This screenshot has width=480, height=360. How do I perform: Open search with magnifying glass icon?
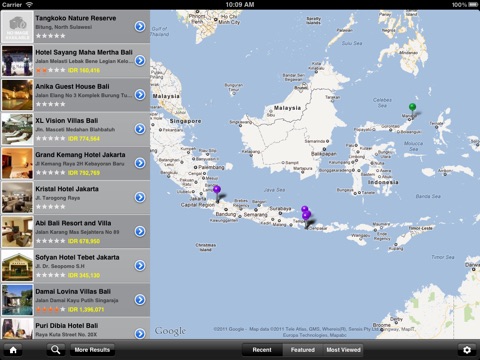pyautogui.click(x=55, y=350)
